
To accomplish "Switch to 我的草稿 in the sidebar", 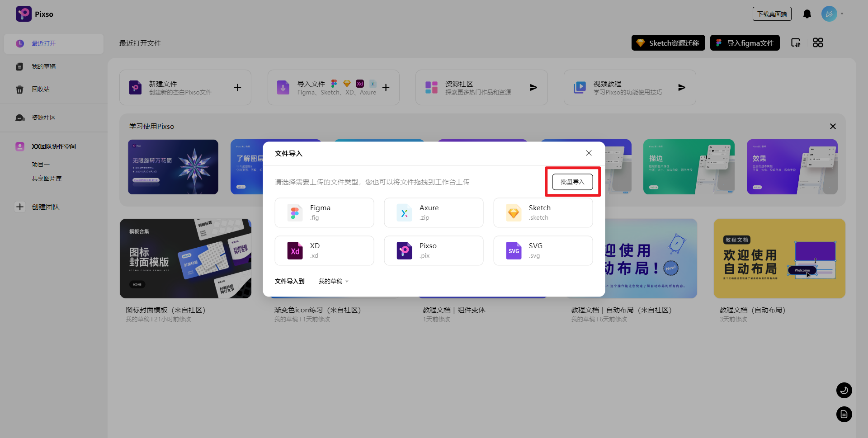I will point(43,66).
